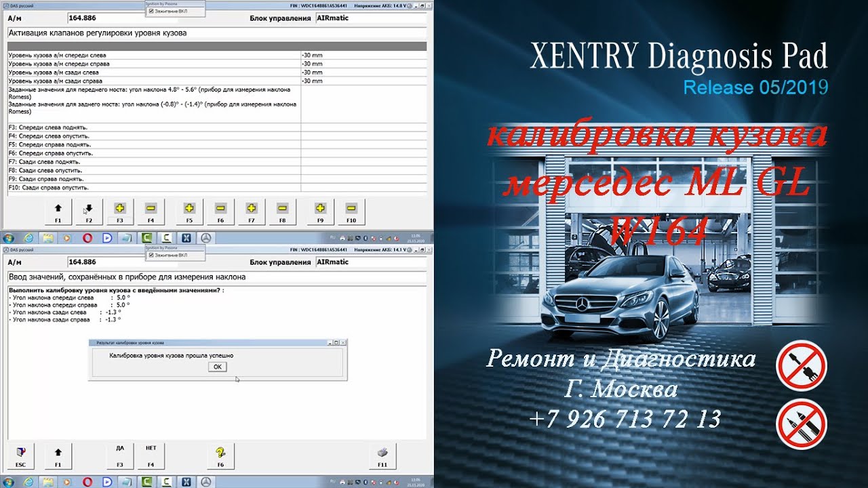
Task: Raise rear left with F7 plus button
Action: point(252,212)
